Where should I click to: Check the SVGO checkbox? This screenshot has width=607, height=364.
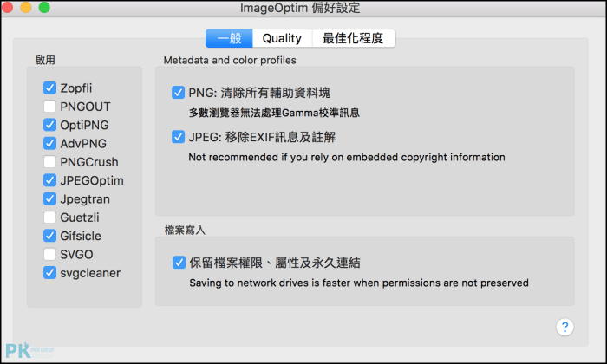click(x=49, y=254)
